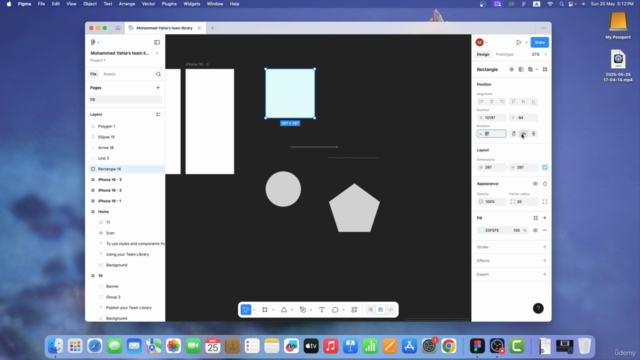Image resolution: width=640 pixels, height=360 pixels.
Task: Switch to the Prototype tab
Action: (504, 54)
